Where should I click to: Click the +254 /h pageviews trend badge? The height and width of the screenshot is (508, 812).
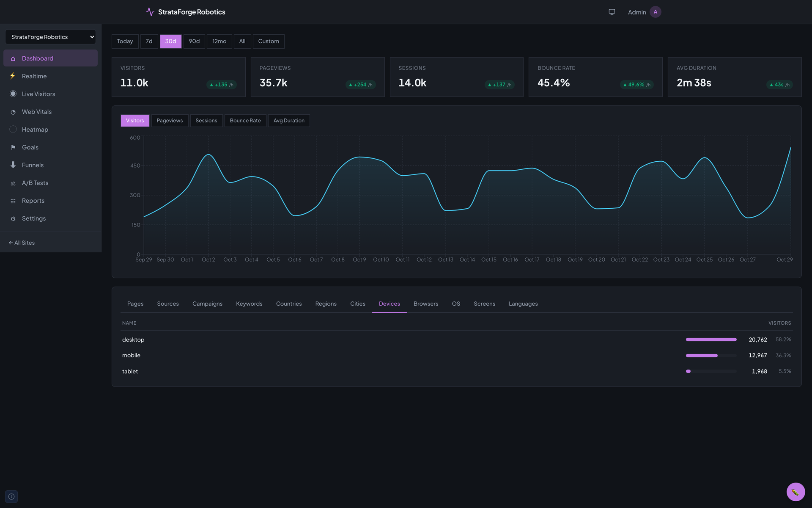361,85
